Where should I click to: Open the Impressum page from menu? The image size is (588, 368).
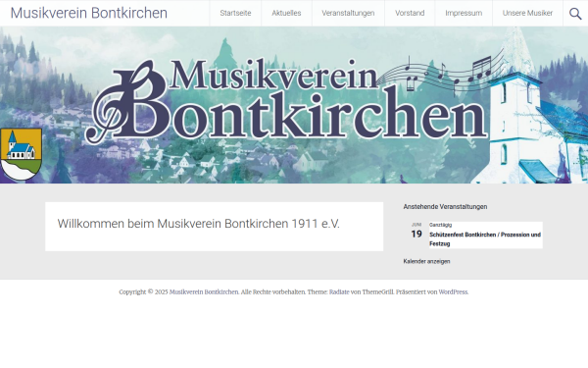coord(464,13)
